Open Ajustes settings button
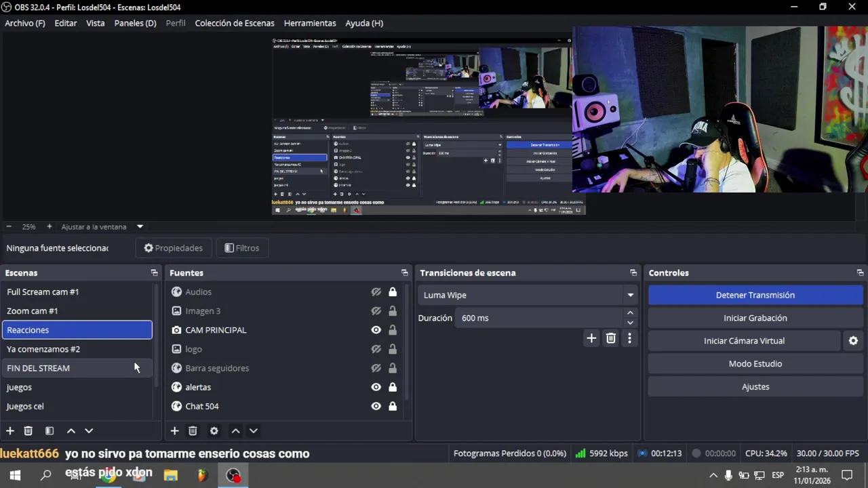Screen dimensions: 868x488 pyautogui.click(x=755, y=387)
